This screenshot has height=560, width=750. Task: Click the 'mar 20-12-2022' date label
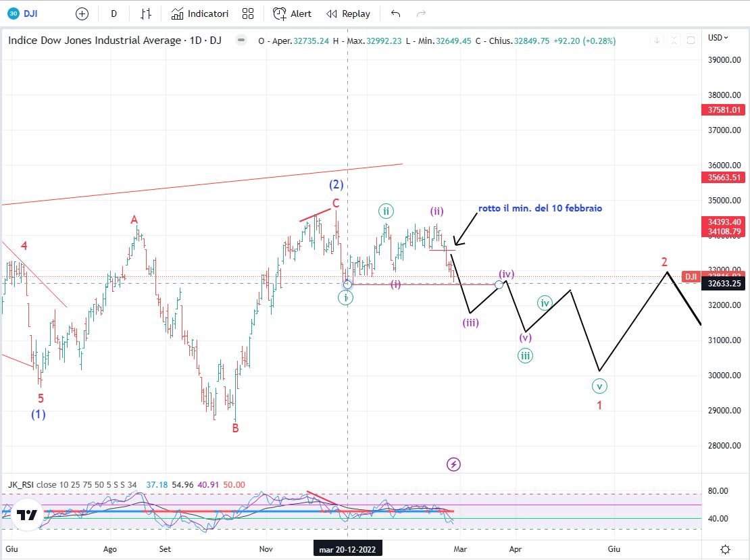(x=348, y=549)
